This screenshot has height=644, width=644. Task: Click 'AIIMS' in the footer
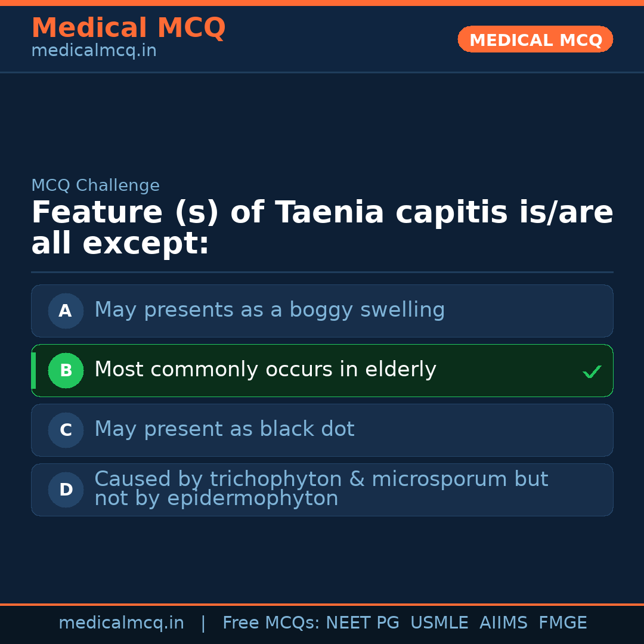point(503,623)
